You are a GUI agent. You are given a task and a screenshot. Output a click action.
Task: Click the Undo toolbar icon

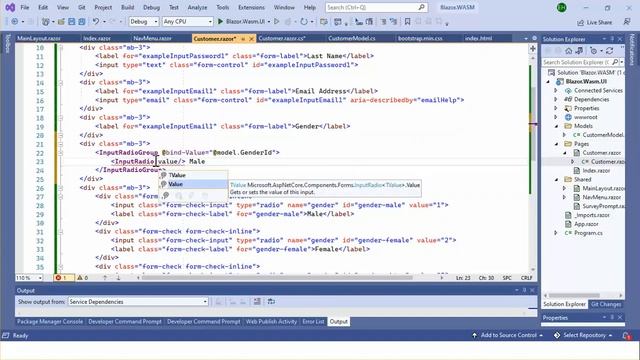pos(96,22)
